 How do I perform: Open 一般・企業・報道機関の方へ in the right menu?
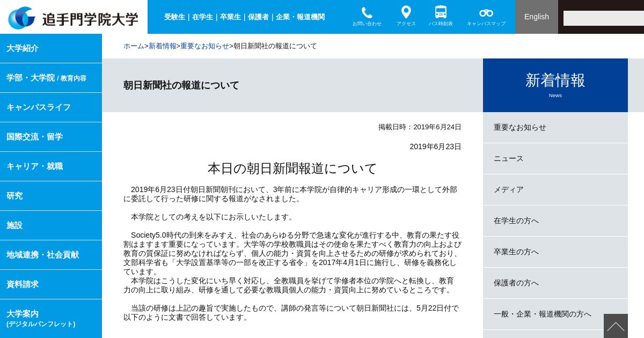tap(555, 314)
